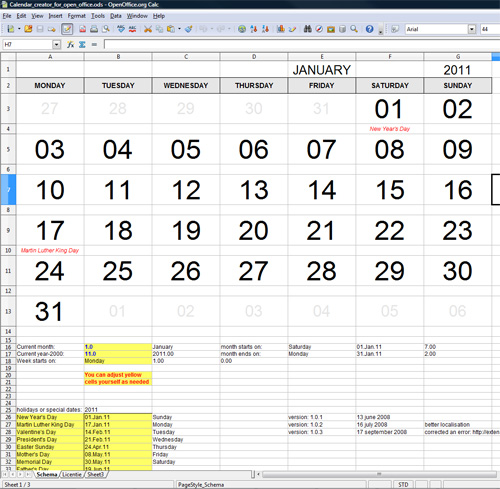Expand the Paste dropdown arrow
The image size is (500, 489).
pos(179,29)
